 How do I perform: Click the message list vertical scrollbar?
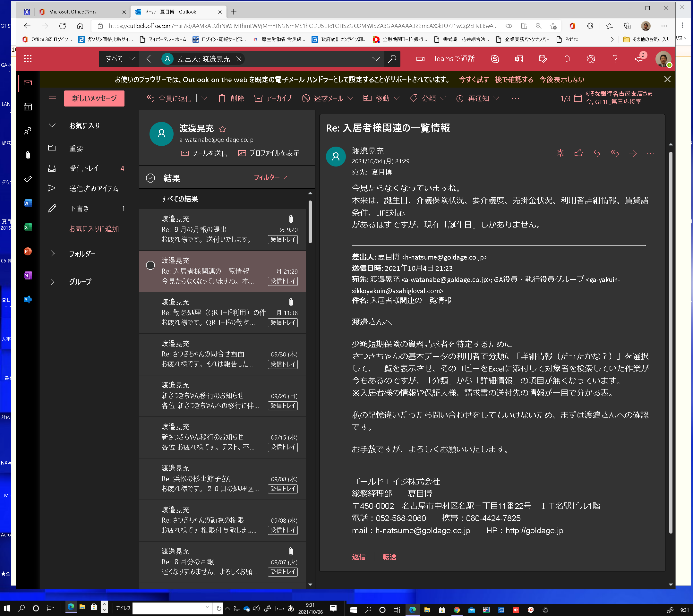pyautogui.click(x=310, y=222)
